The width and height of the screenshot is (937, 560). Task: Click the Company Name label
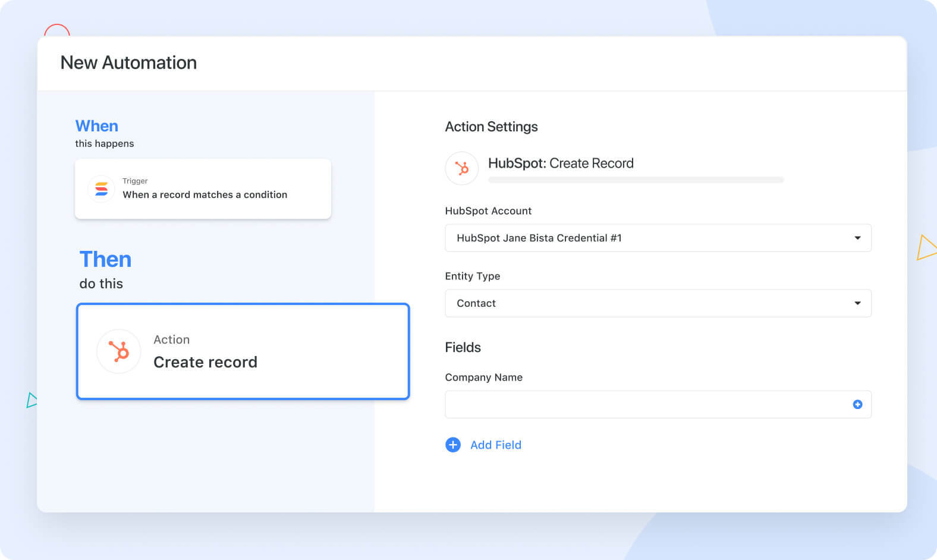(483, 377)
